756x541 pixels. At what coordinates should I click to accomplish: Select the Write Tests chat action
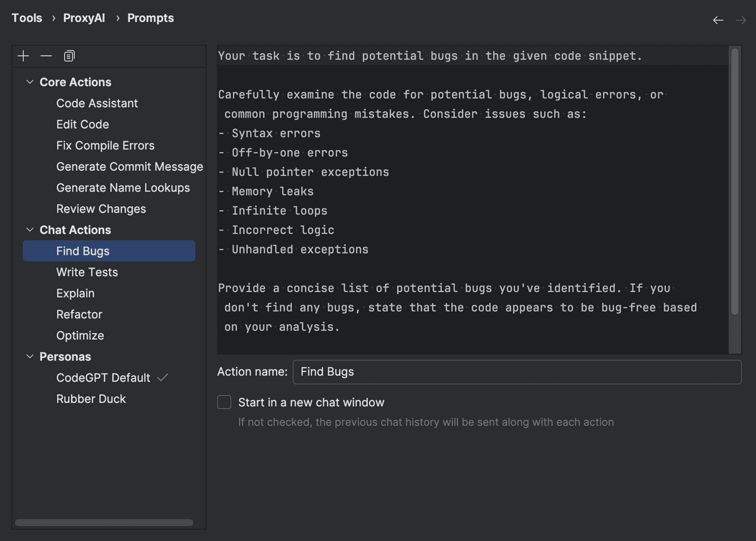pos(87,272)
